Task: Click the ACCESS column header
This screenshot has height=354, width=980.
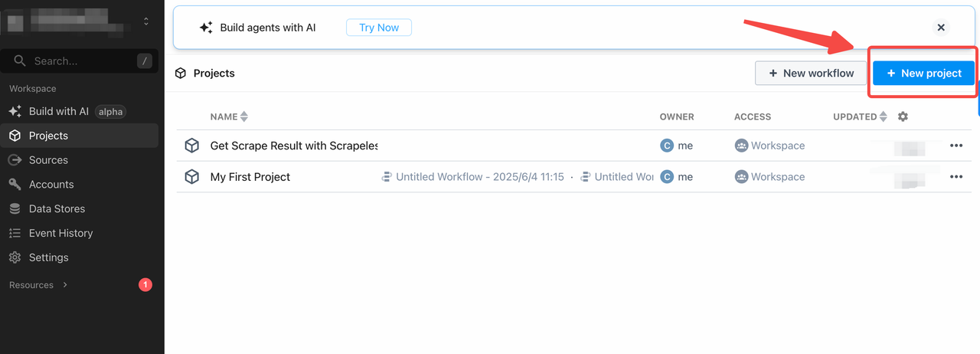Action: 753,116
